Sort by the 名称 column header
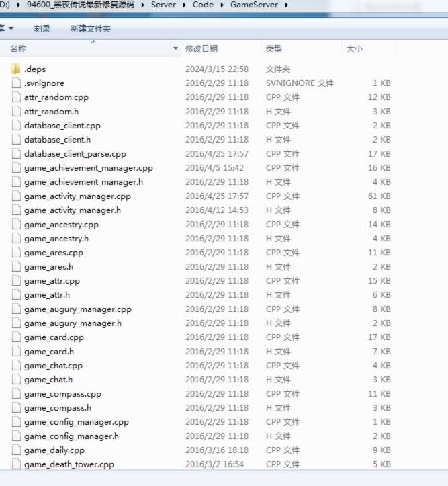This screenshot has height=486, width=448. pyautogui.click(x=18, y=48)
